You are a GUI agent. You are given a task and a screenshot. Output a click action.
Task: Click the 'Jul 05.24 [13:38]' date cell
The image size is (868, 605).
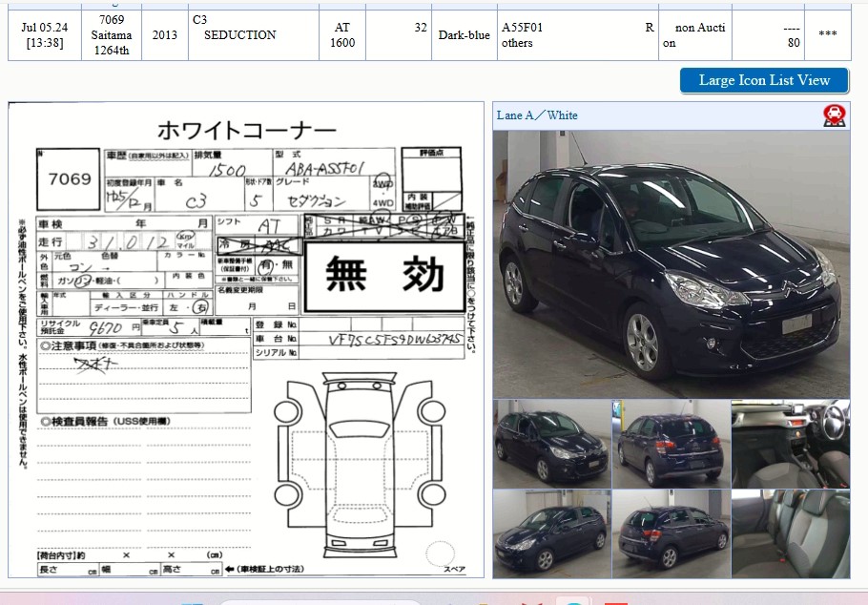45,35
